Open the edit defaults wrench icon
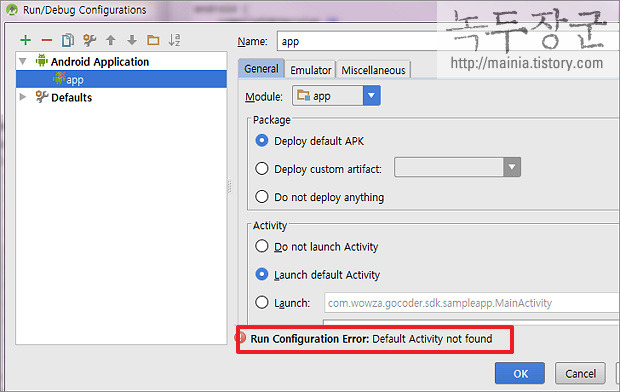This screenshot has height=392, width=620. [89, 40]
